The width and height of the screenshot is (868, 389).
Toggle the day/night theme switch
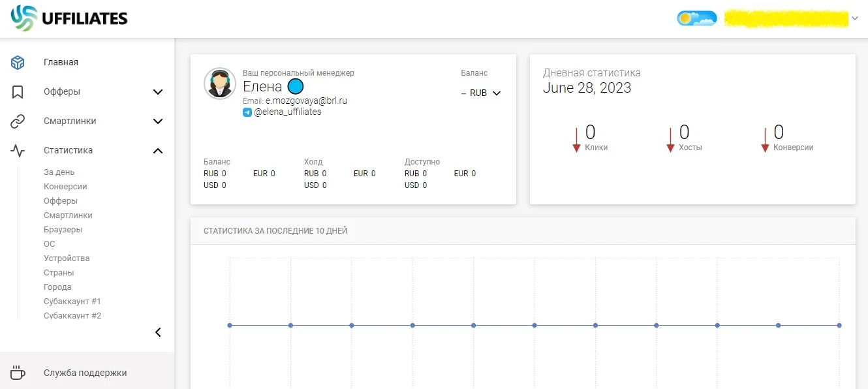(x=697, y=18)
